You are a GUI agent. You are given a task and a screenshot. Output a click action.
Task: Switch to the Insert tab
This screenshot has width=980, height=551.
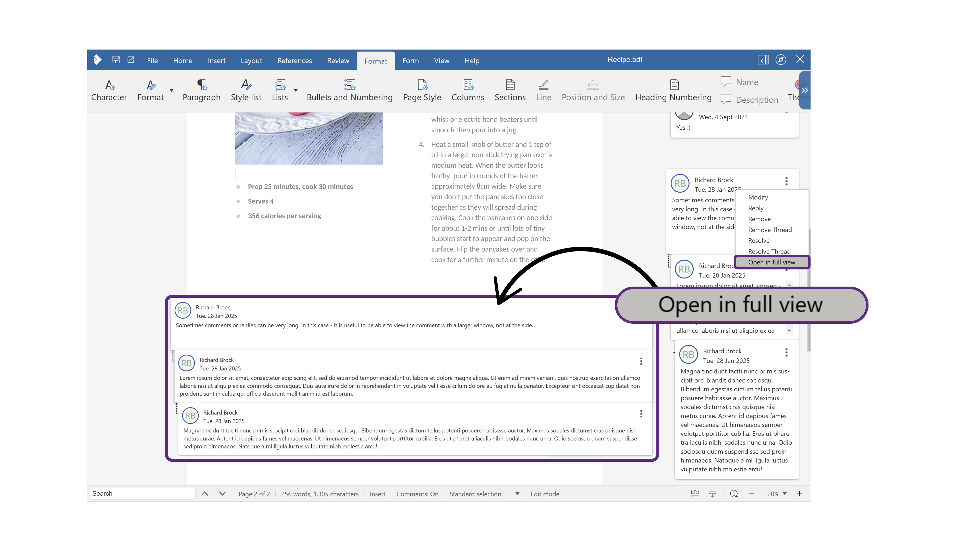click(216, 60)
